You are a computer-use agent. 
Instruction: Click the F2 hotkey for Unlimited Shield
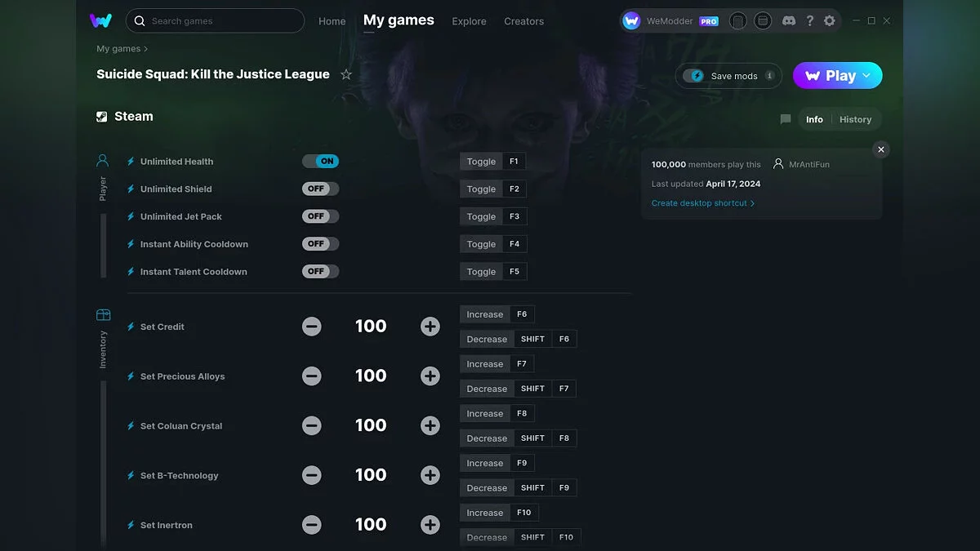pyautogui.click(x=514, y=189)
